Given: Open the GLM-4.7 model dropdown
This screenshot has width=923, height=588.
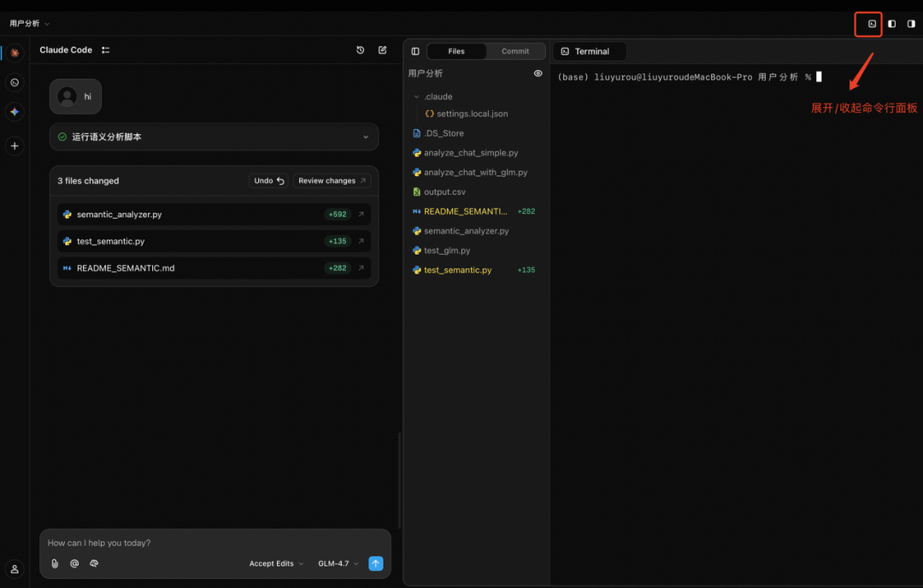Looking at the screenshot, I should coord(338,563).
